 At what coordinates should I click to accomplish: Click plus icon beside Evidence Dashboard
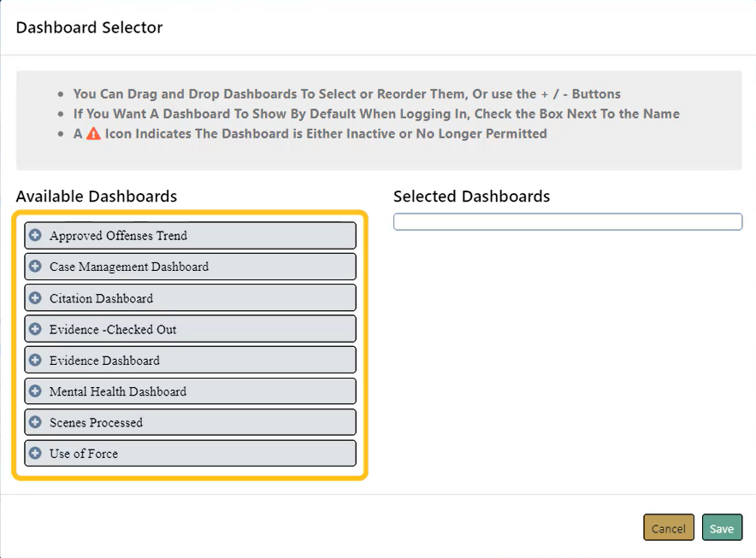pos(35,361)
